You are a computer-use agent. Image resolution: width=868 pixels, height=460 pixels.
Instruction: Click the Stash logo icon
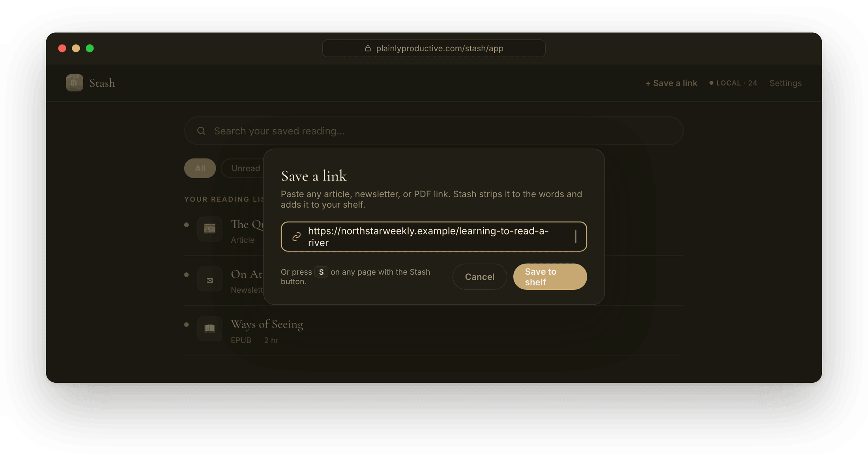[x=75, y=83]
